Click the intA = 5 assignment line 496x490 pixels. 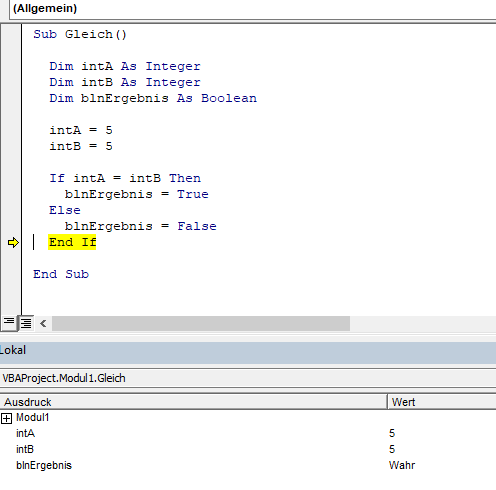81,130
